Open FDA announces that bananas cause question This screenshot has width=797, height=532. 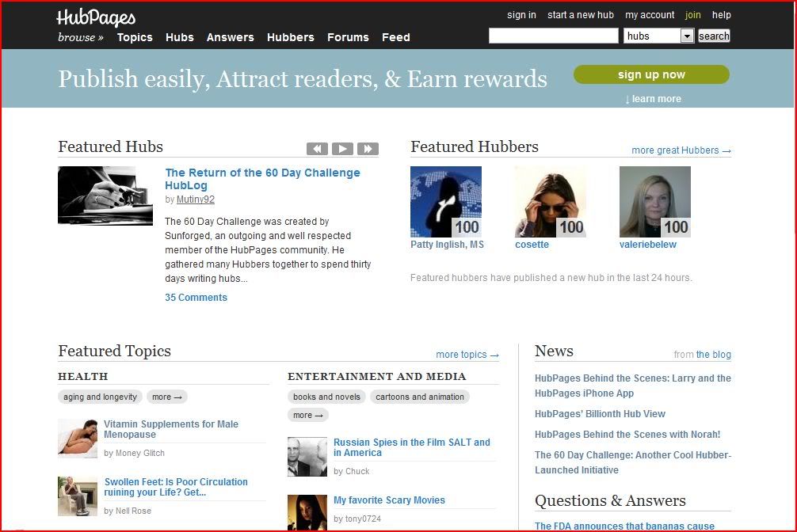[624, 526]
